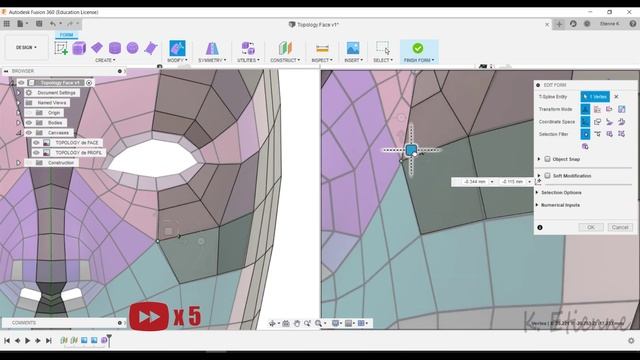Save the document with disk icon
Screen dimensions: 640x360
[39, 24]
